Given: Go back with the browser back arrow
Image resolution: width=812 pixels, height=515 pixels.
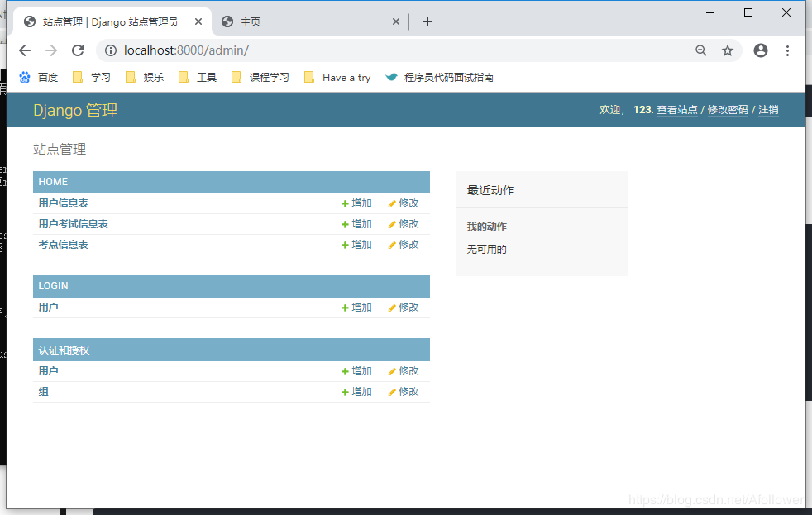Looking at the screenshot, I should tap(24, 50).
